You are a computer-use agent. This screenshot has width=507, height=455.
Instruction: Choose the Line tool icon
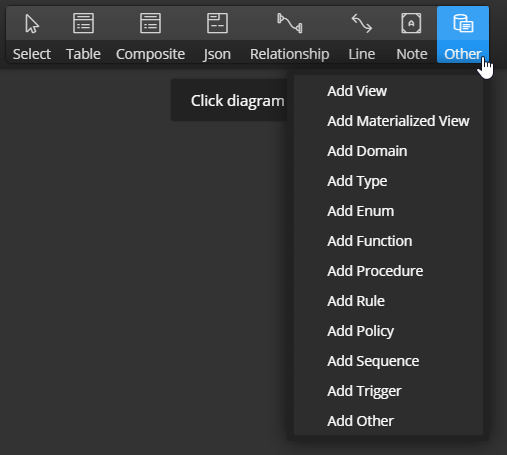point(362,23)
